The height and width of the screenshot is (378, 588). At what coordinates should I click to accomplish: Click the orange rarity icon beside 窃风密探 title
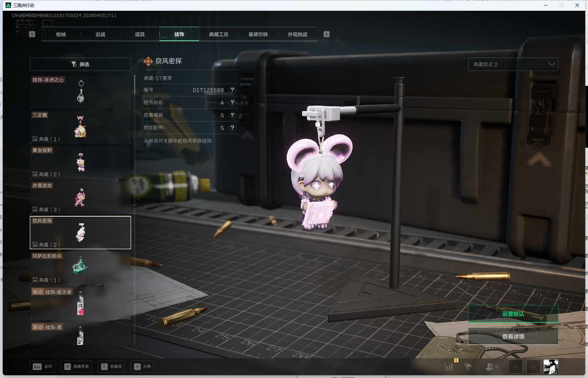[x=148, y=61]
